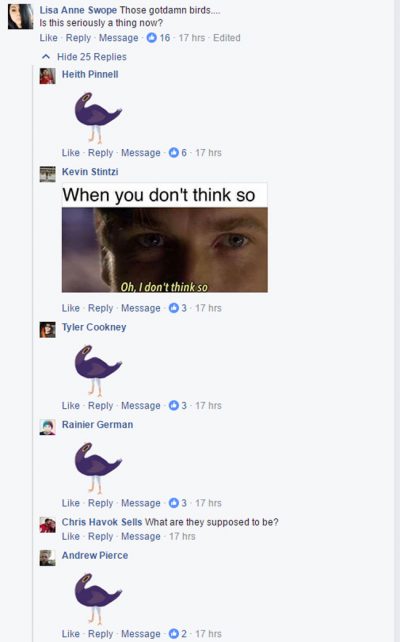Open the 'Oh, I don't think so' meme image
Image resolution: width=400 pixels, height=642 pixels.
165,237
